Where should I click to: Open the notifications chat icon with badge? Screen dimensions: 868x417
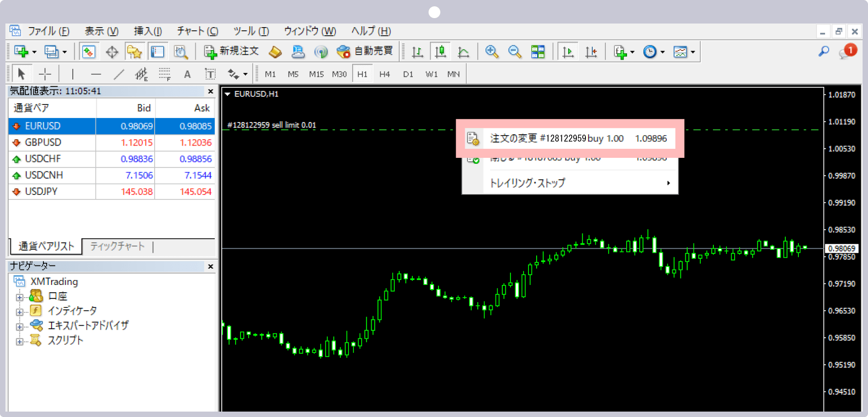(x=847, y=51)
